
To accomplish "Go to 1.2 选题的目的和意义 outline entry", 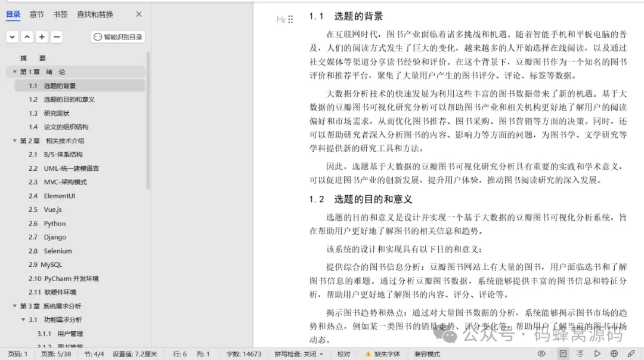I will tap(61, 100).
